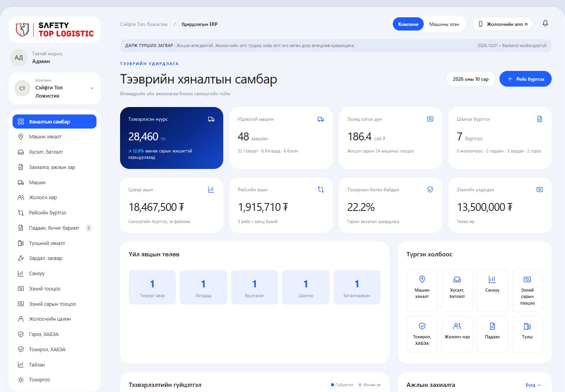Open Тохирол, ХАБЭА quick link tile
565x392 pixels.
[422, 334]
